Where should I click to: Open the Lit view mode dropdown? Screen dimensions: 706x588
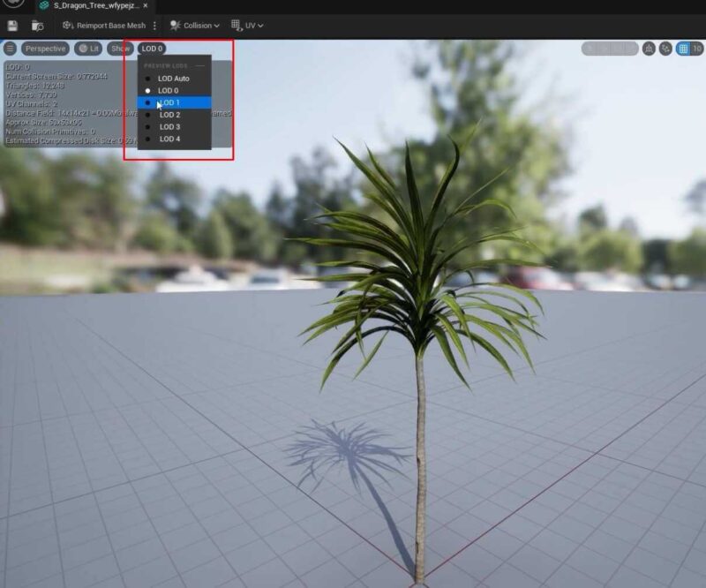[x=90, y=50]
